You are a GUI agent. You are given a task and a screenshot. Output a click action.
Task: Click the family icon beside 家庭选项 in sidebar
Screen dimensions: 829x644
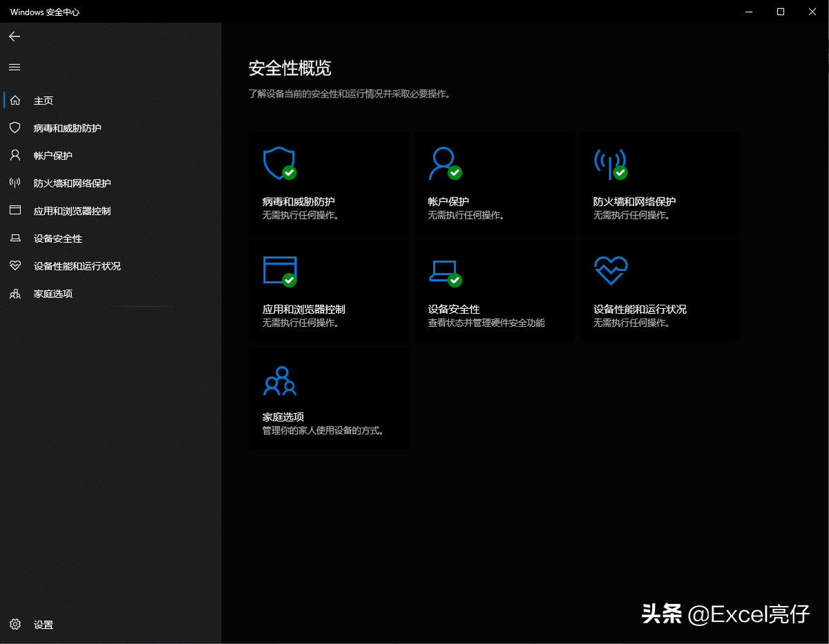(15, 294)
